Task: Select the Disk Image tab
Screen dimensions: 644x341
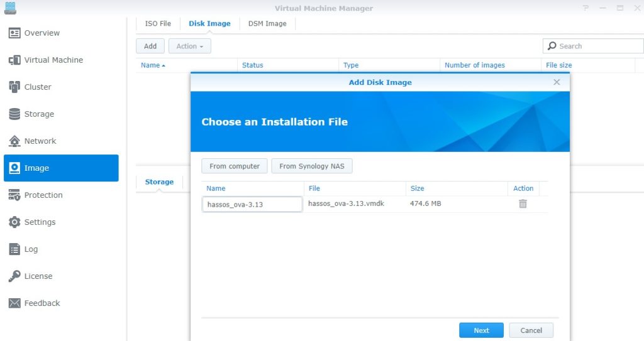Action: (209, 23)
